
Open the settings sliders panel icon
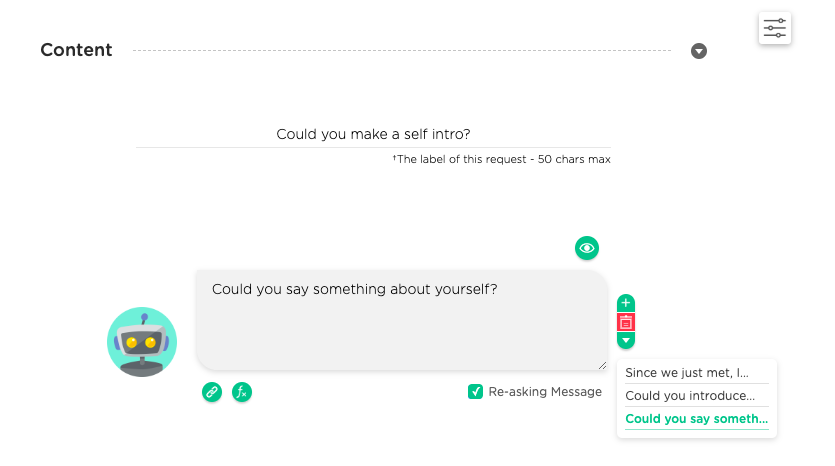(774, 28)
